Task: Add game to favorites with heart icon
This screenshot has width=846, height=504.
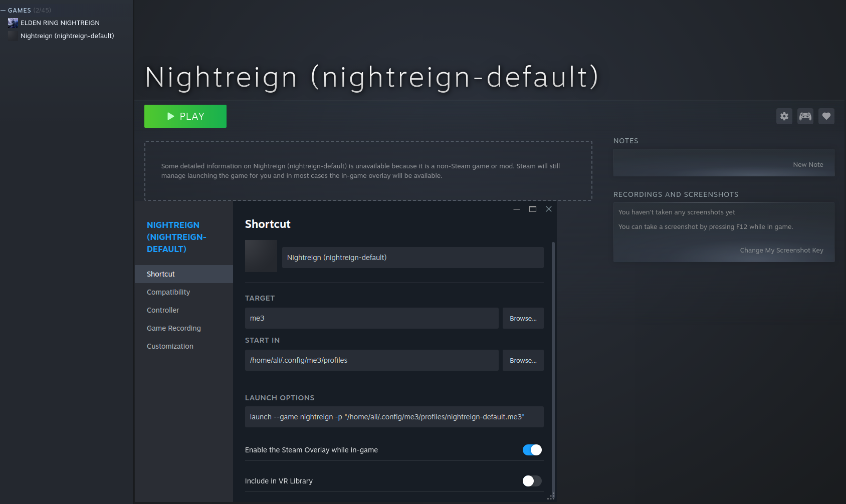Action: pos(826,116)
